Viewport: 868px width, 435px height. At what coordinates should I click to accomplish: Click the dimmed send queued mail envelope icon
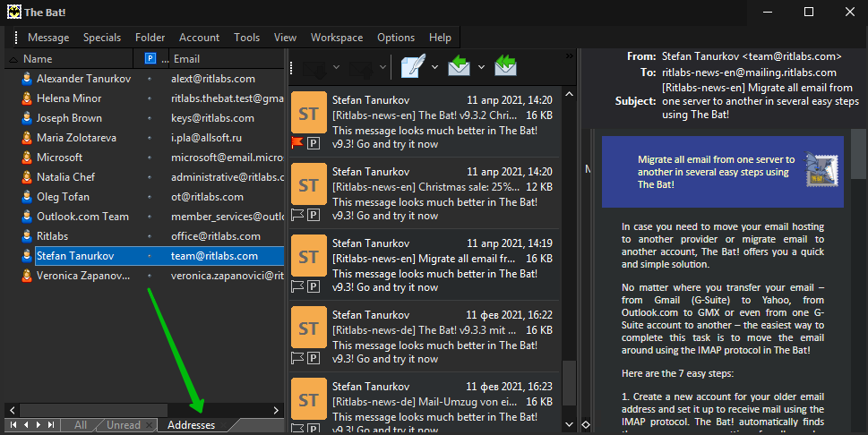360,68
